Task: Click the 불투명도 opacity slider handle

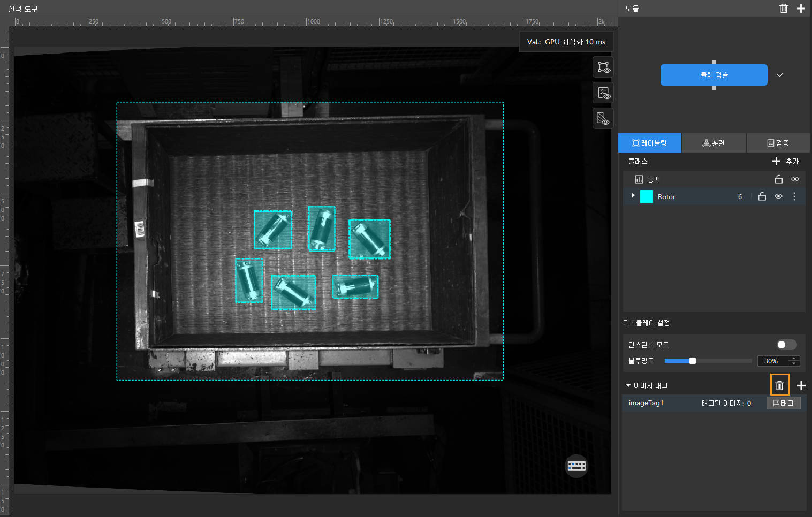Action: 693,361
